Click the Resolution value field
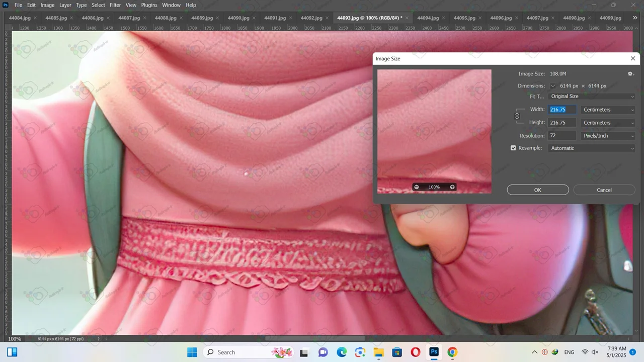This screenshot has width=644, height=362. coord(562,136)
